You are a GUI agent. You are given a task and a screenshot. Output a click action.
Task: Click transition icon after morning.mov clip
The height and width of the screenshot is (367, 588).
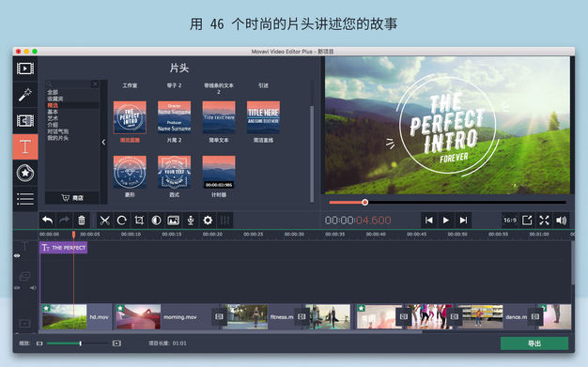[219, 317]
